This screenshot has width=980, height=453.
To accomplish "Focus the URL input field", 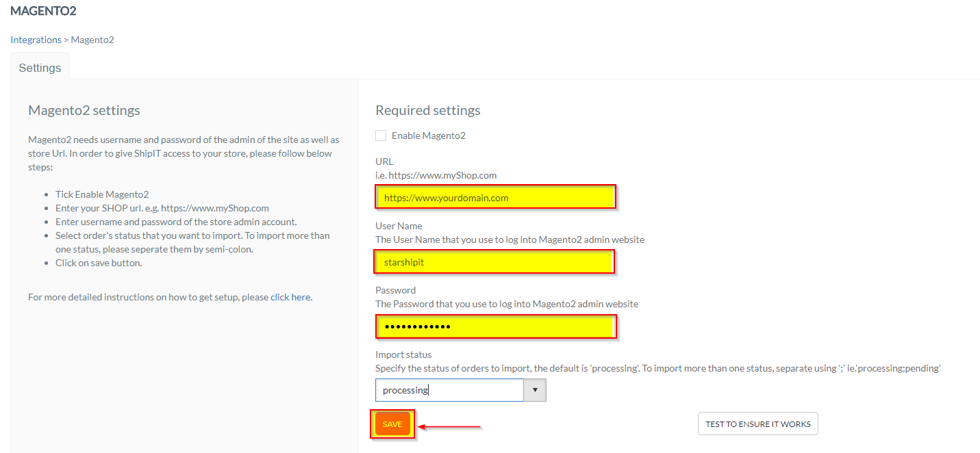I will [496, 197].
